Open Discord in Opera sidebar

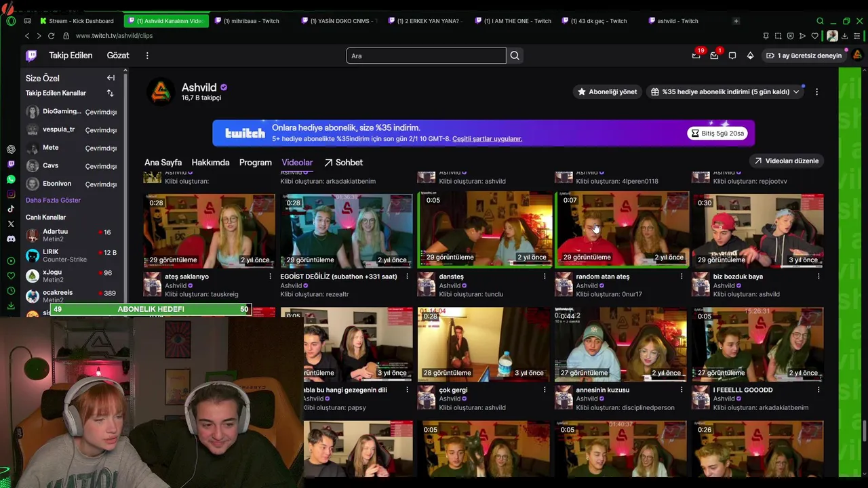(11, 239)
